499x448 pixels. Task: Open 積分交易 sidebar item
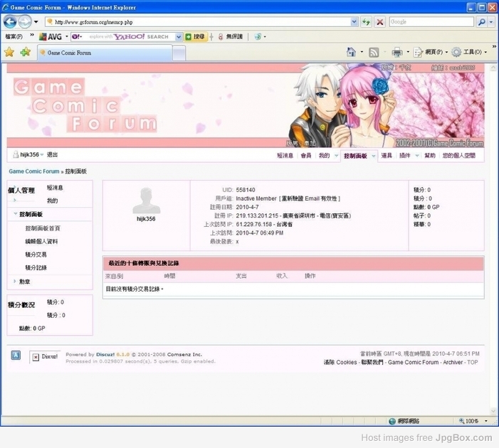coord(36,255)
